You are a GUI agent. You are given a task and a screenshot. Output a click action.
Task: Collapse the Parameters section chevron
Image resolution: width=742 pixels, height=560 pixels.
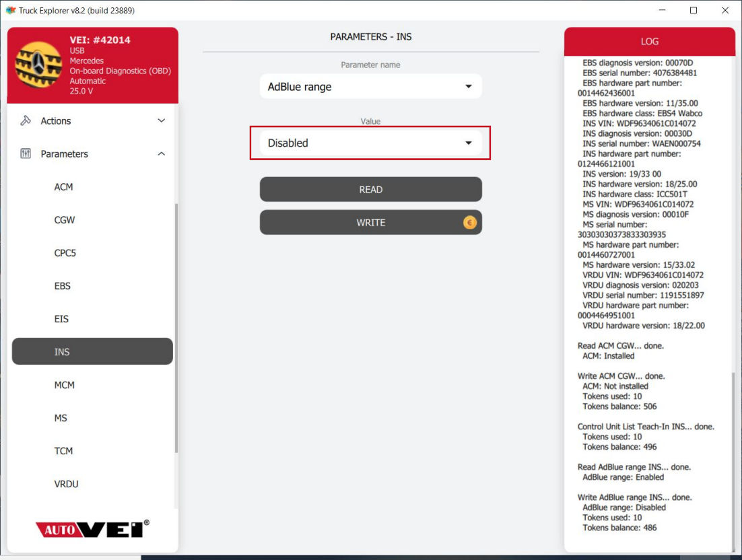(x=161, y=154)
